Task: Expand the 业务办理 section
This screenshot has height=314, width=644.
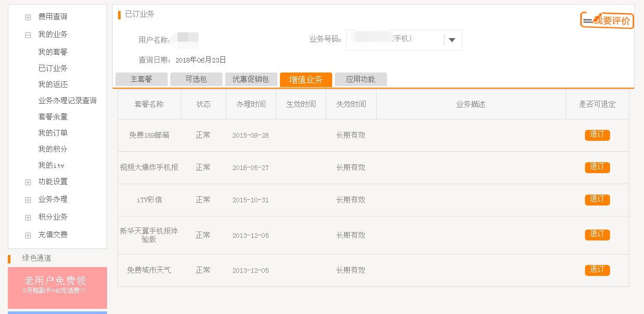Action: point(27,199)
